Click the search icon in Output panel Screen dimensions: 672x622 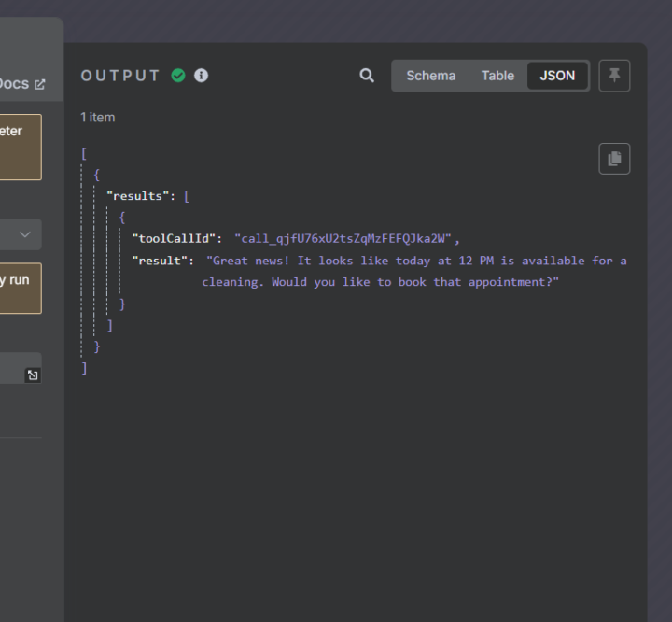pos(367,76)
